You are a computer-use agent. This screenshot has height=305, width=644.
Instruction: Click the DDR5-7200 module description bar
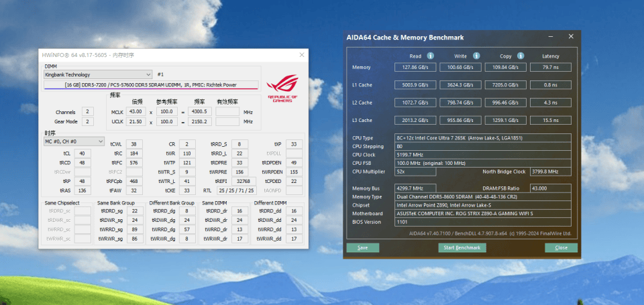pos(151,85)
